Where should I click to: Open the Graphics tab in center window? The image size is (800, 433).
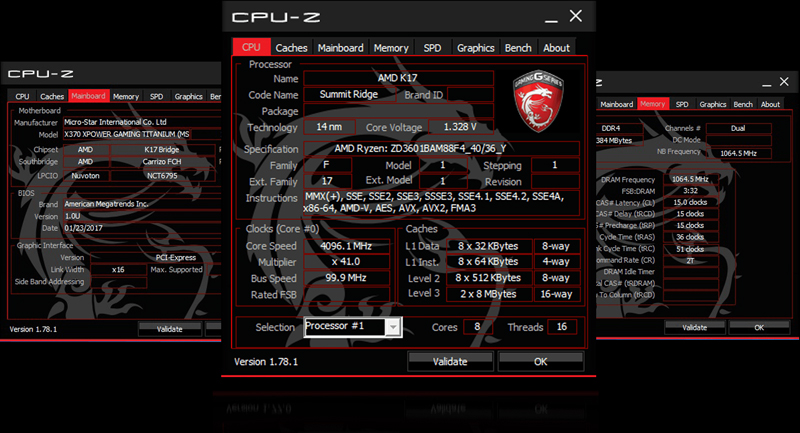click(x=476, y=47)
